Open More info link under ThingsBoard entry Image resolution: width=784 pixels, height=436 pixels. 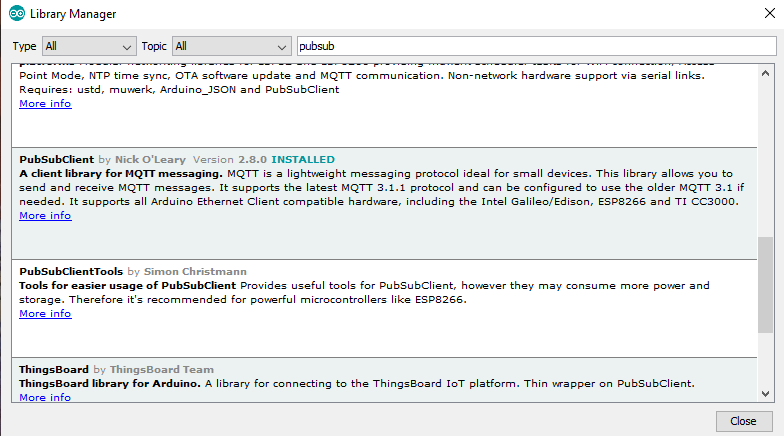(45, 397)
